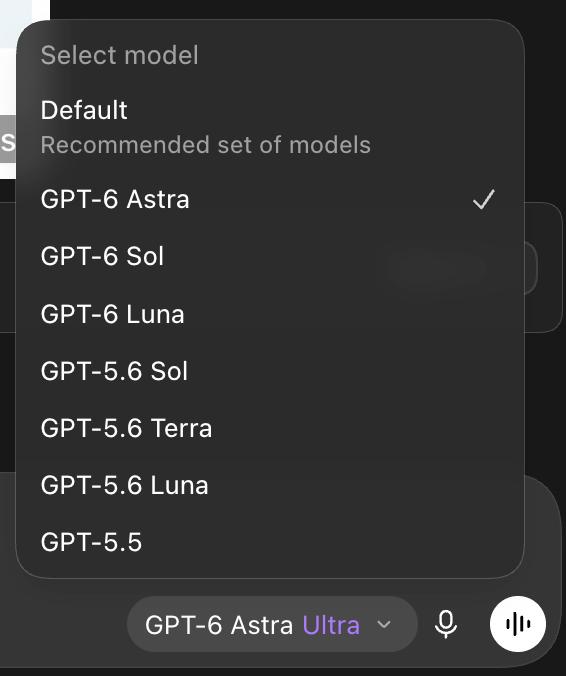Pick GPT-5.6 Sol model

(x=270, y=371)
